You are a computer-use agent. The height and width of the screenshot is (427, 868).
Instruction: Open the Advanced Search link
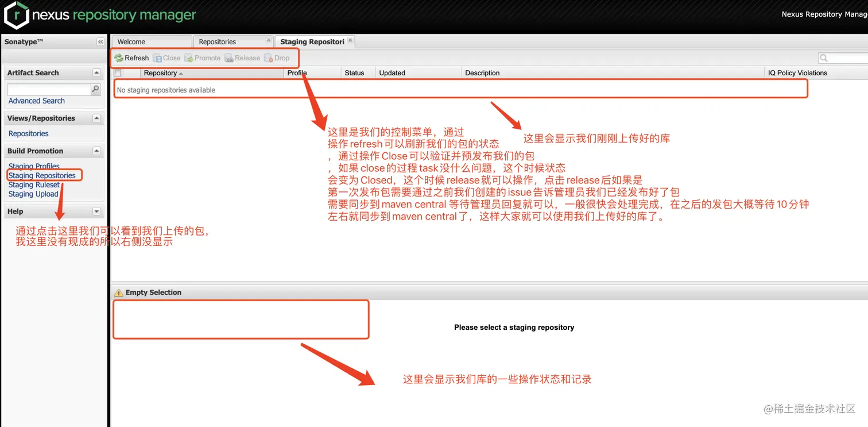37,101
